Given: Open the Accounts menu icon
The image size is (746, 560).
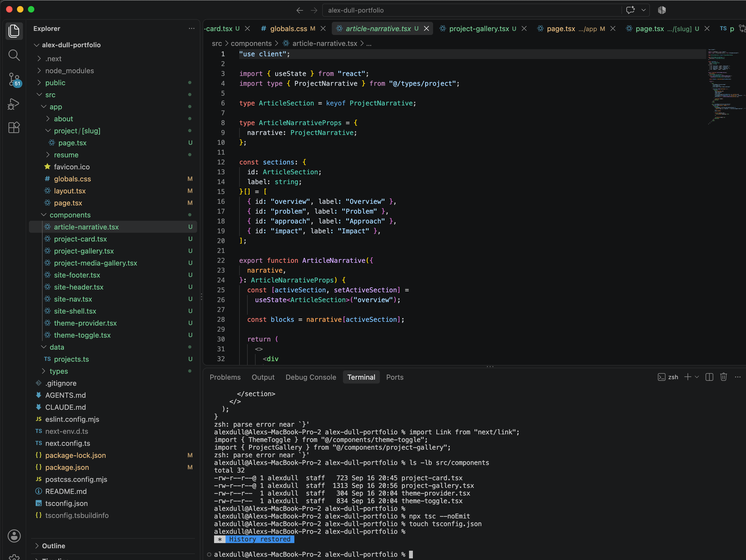Looking at the screenshot, I should pos(14,536).
